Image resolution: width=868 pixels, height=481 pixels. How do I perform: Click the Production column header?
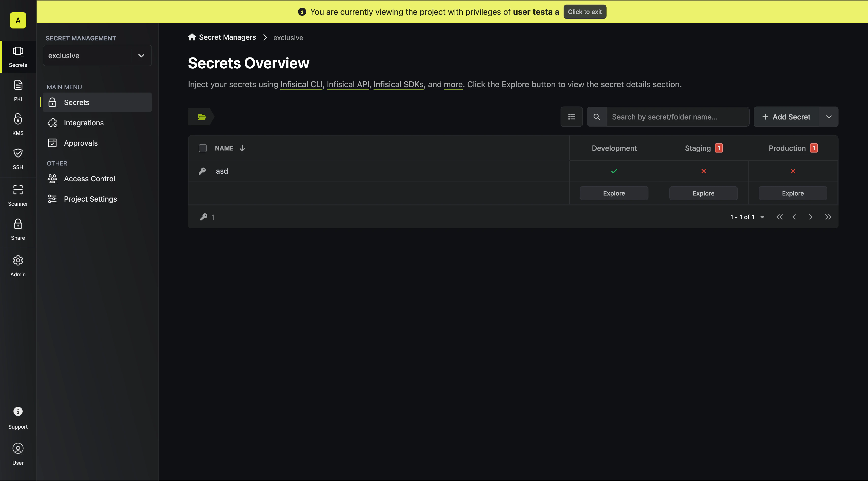787,148
